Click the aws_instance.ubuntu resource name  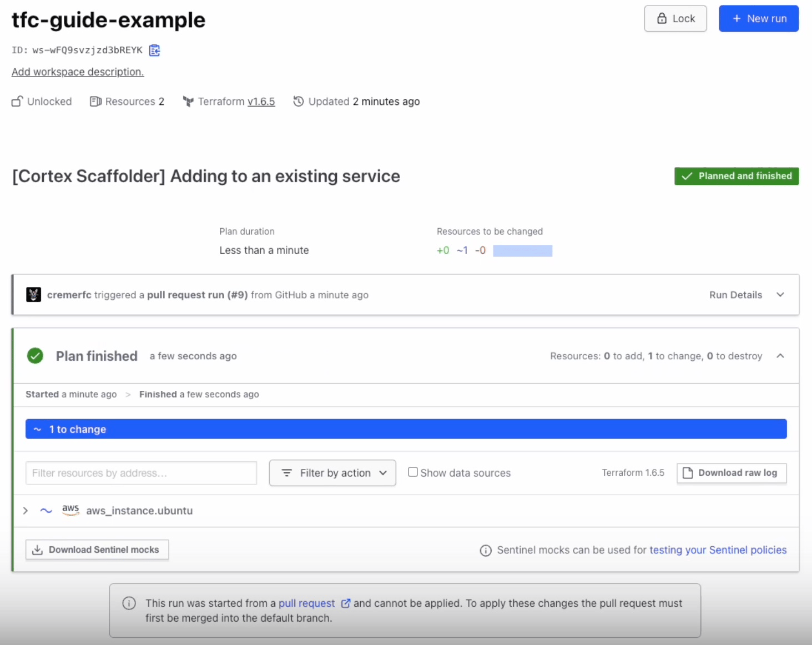pyautogui.click(x=139, y=511)
